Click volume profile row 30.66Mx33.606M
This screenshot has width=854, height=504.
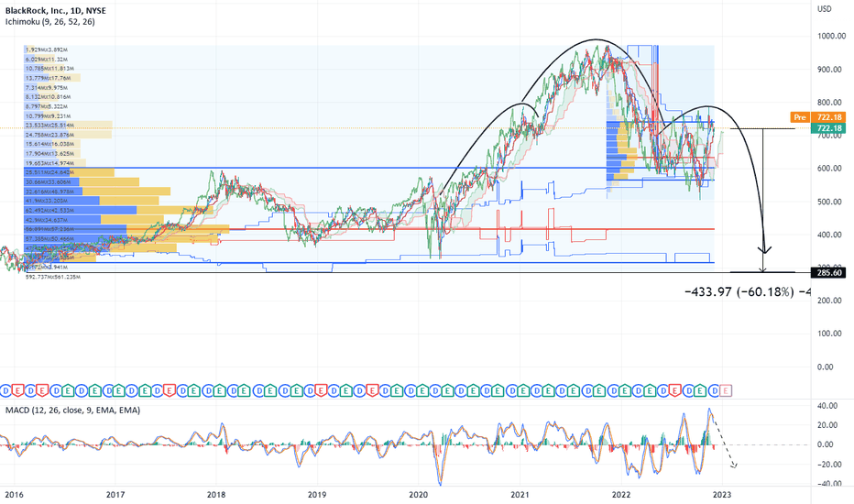pos(48,182)
